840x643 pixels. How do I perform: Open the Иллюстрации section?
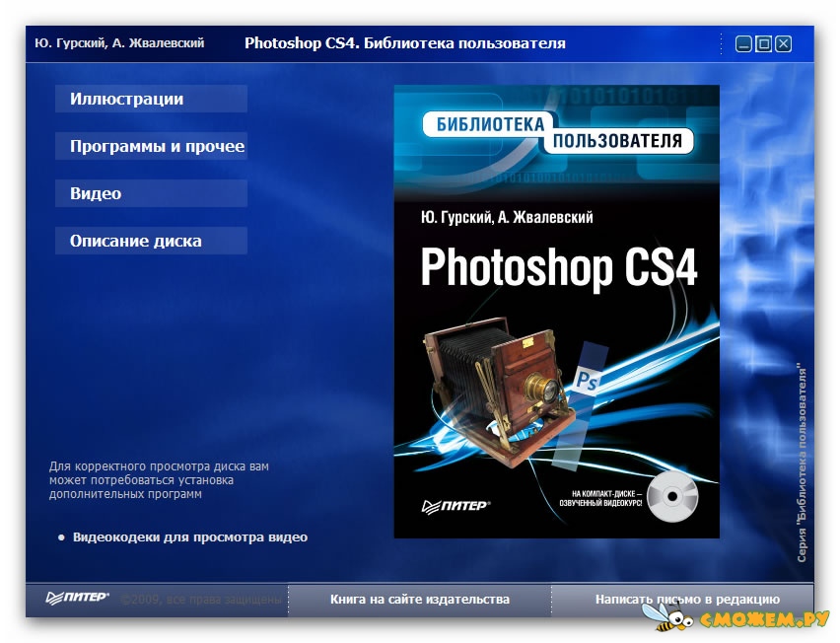click(x=151, y=100)
